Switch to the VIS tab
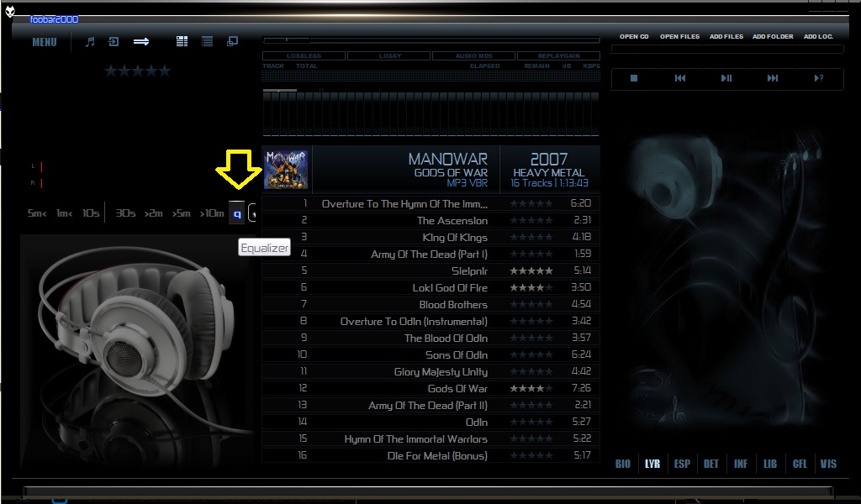 click(x=828, y=464)
